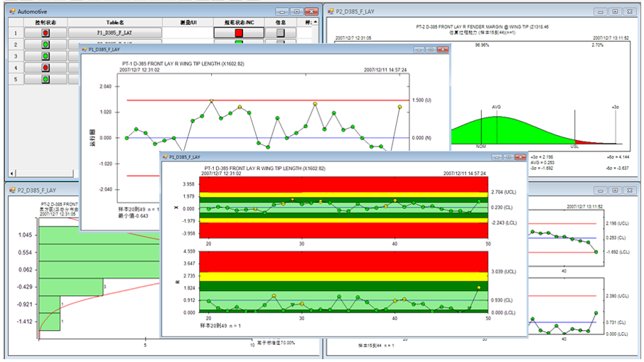The width and height of the screenshot is (644, 362).
Task: Click the Automotive window title icon
Action: tap(12, 11)
